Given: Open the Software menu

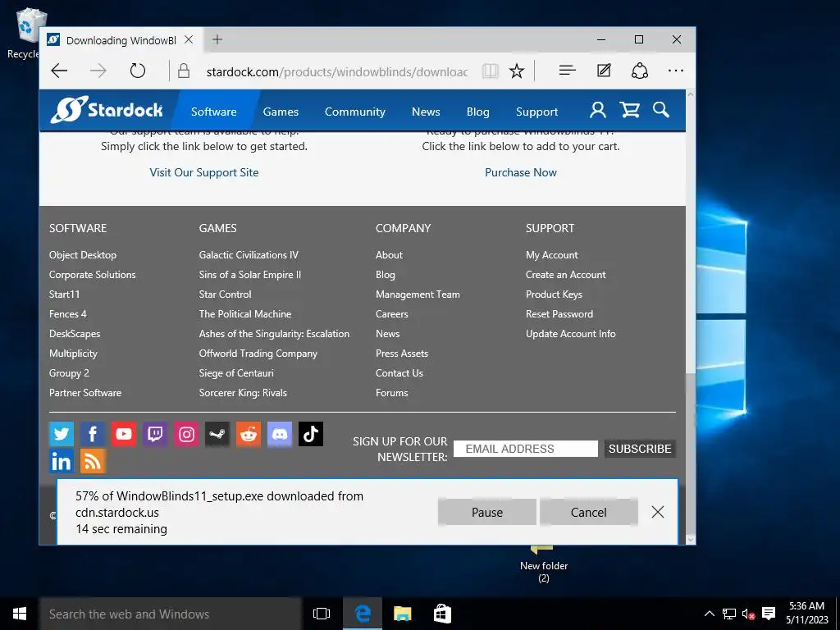Looking at the screenshot, I should tap(214, 112).
